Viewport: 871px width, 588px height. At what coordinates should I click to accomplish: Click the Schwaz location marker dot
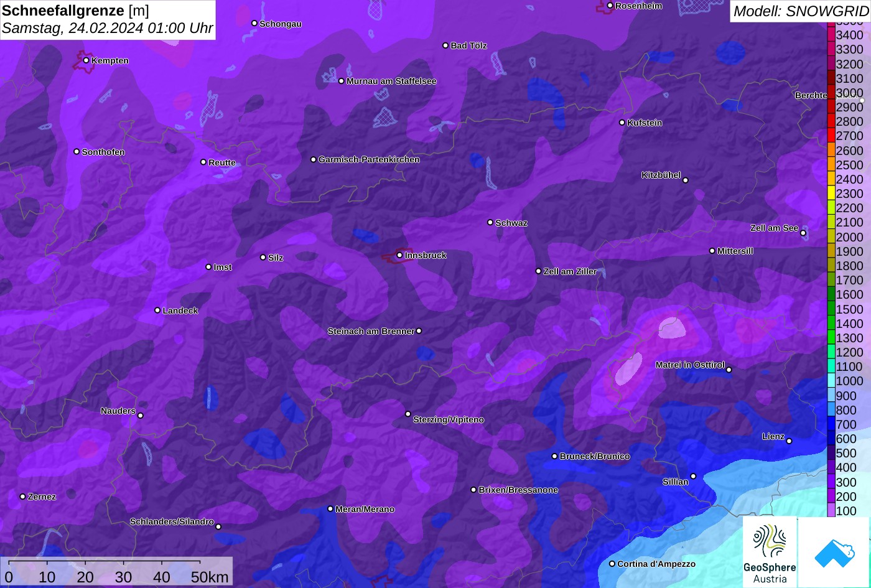click(x=490, y=222)
